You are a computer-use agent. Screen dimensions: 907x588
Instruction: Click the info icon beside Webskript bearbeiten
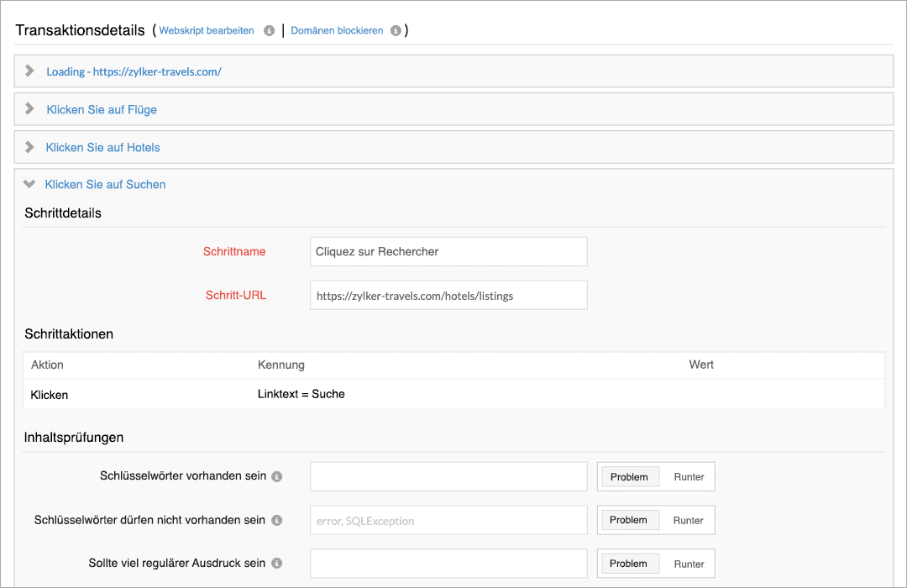coord(269,30)
